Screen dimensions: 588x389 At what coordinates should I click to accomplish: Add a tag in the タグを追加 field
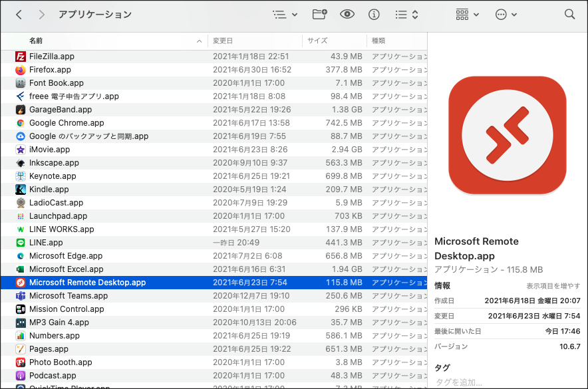pos(458,382)
